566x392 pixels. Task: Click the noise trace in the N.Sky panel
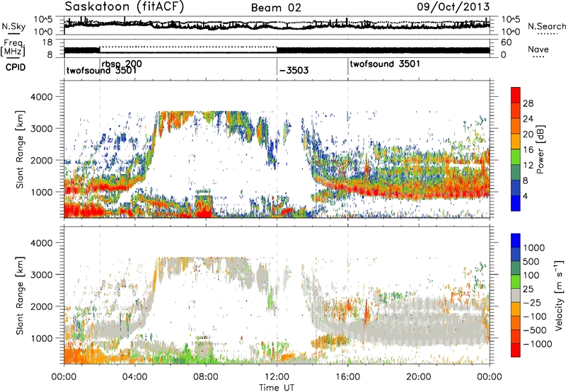pos(277,25)
